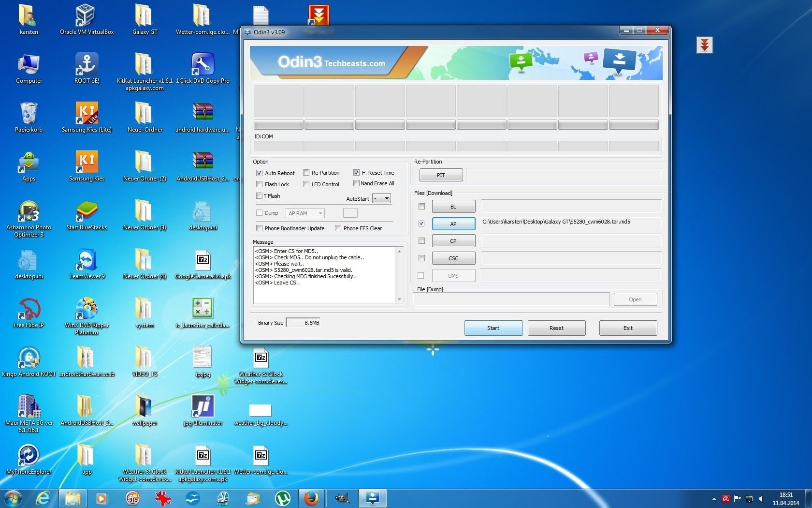Open 1Click DVD Copy Pro shortcut
The height and width of the screenshot is (508, 812).
[x=203, y=68]
